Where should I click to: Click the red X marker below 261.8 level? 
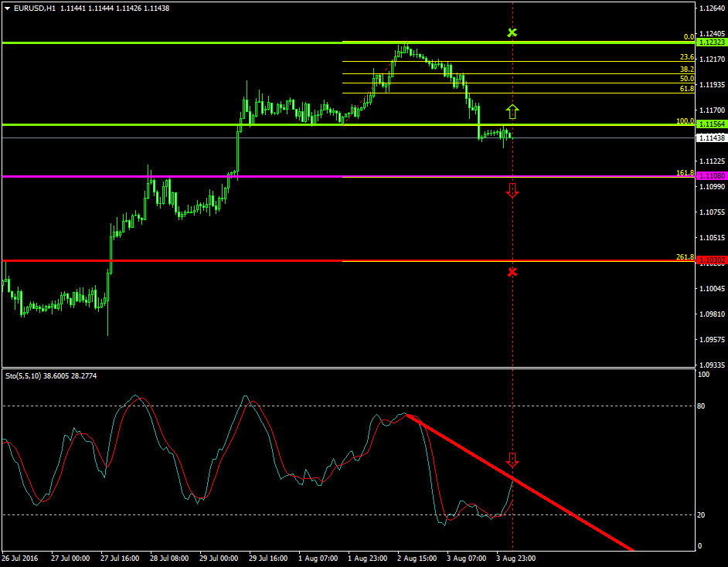tap(512, 272)
